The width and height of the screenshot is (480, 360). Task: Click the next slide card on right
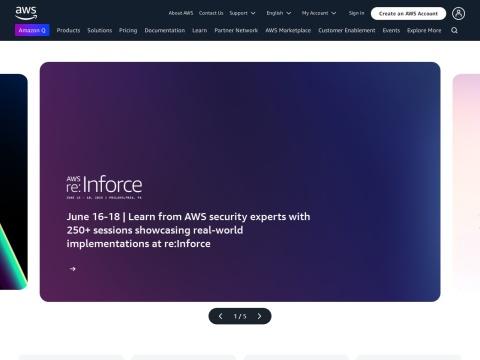pyautogui.click(x=466, y=182)
